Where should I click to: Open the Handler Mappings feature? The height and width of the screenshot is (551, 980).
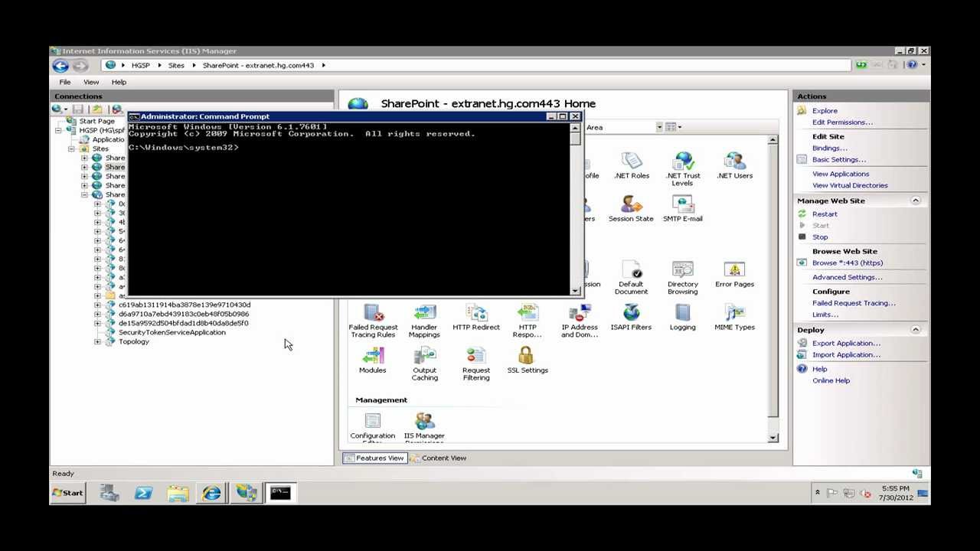pyautogui.click(x=424, y=321)
